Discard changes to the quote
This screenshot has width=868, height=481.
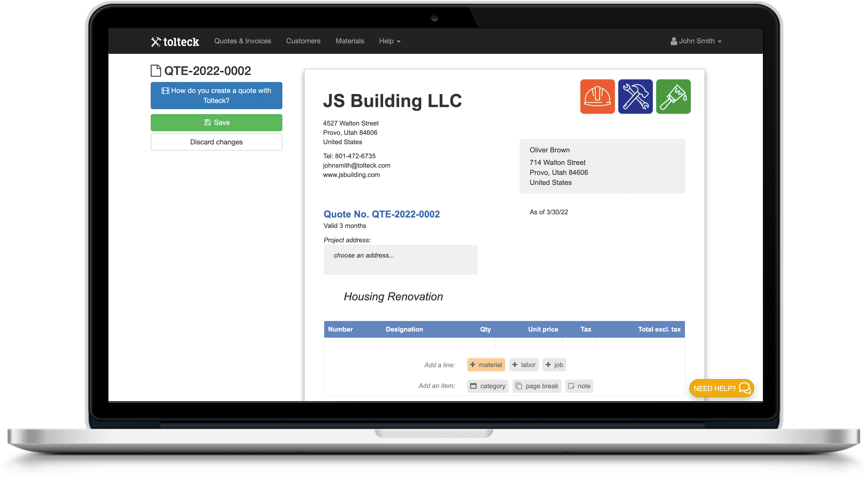tap(216, 142)
